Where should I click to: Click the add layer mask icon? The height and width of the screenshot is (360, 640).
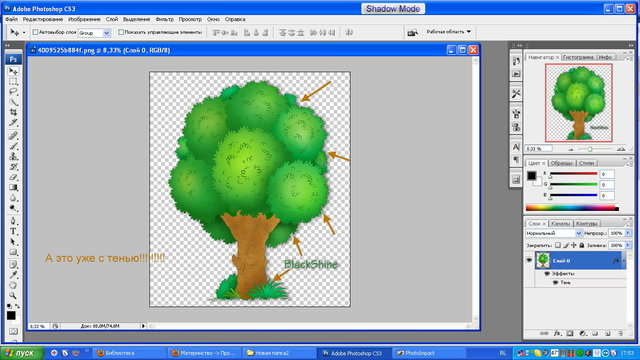coord(570,333)
